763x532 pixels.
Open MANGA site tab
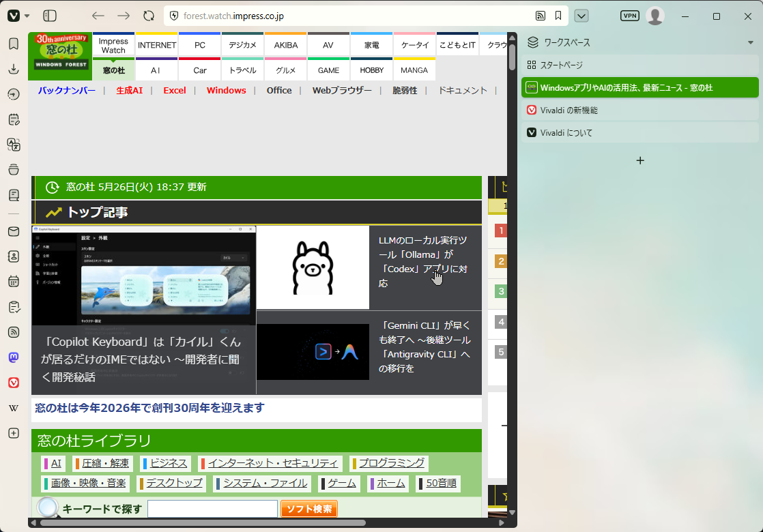point(414,70)
